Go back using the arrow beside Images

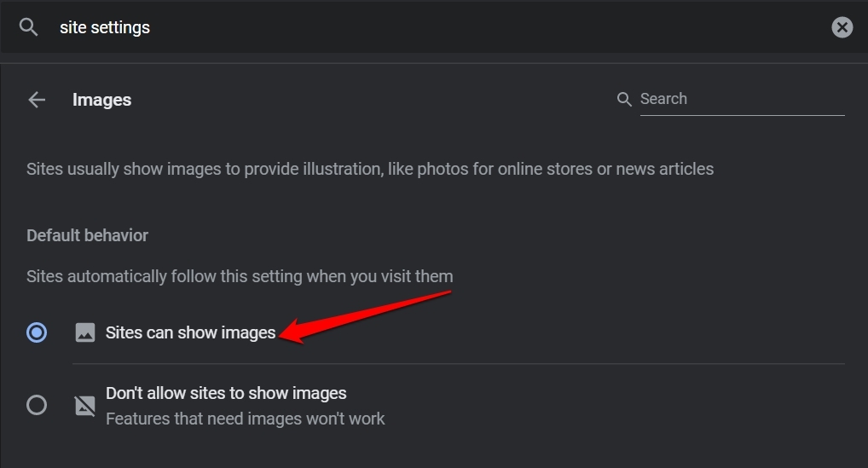tap(37, 100)
